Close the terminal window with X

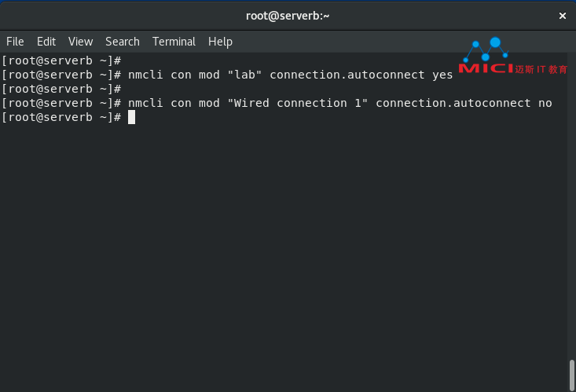562,16
